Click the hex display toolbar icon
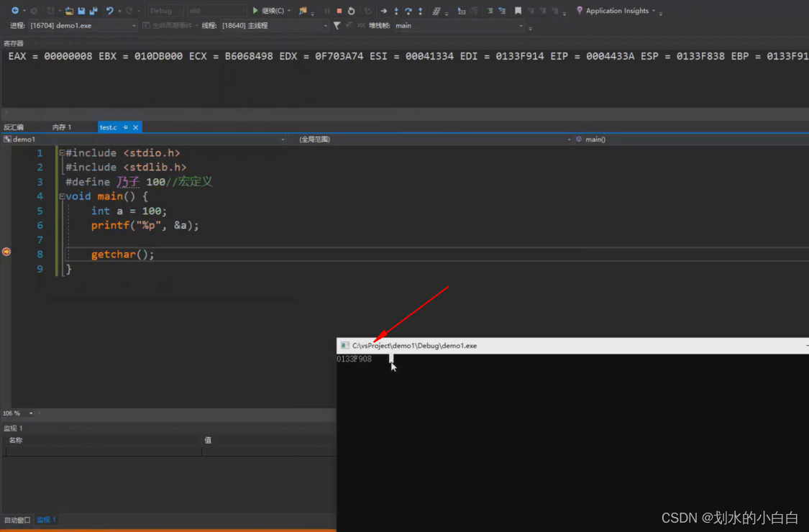The image size is (809, 532). coord(437,11)
